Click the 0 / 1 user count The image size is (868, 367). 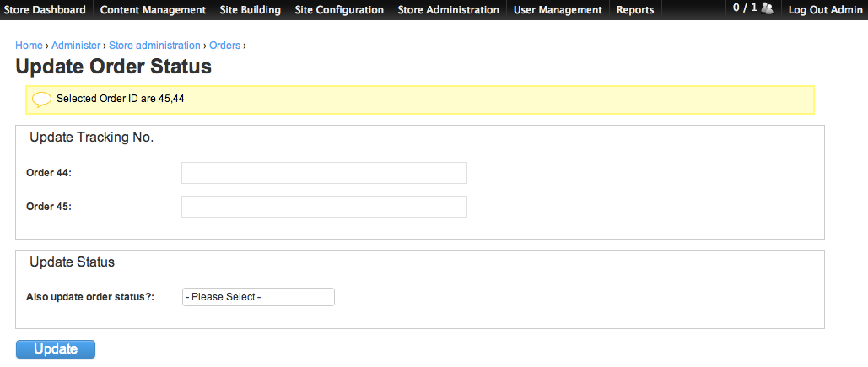(x=745, y=8)
